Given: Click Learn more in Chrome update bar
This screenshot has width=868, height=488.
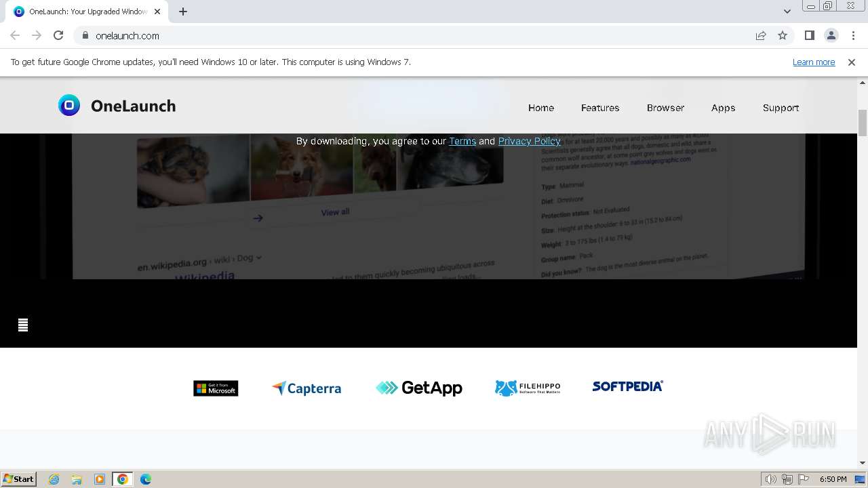Looking at the screenshot, I should pyautogui.click(x=814, y=62).
